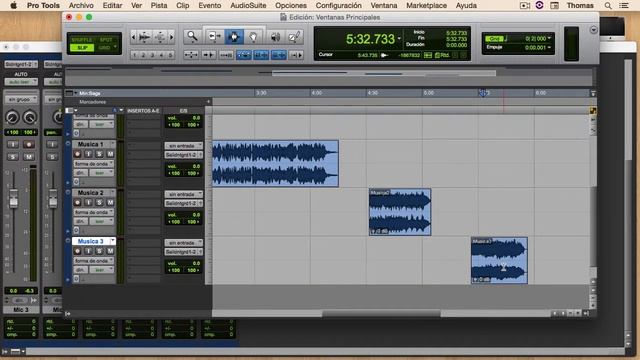Open the Apple menu

pyautogui.click(x=13, y=5)
